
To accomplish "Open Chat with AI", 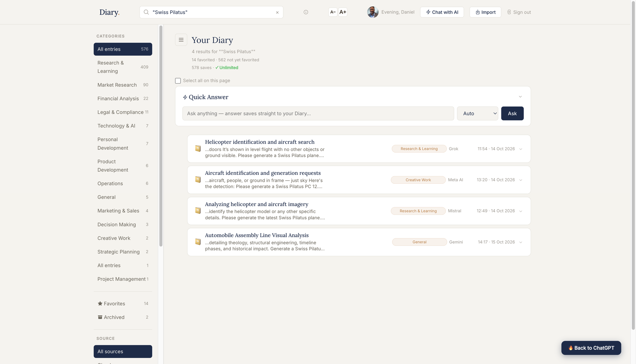I will [x=442, y=12].
